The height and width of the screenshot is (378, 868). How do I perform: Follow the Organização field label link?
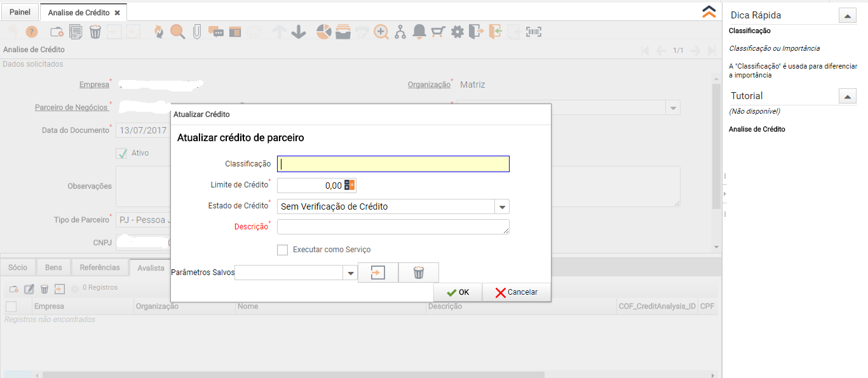tap(429, 84)
